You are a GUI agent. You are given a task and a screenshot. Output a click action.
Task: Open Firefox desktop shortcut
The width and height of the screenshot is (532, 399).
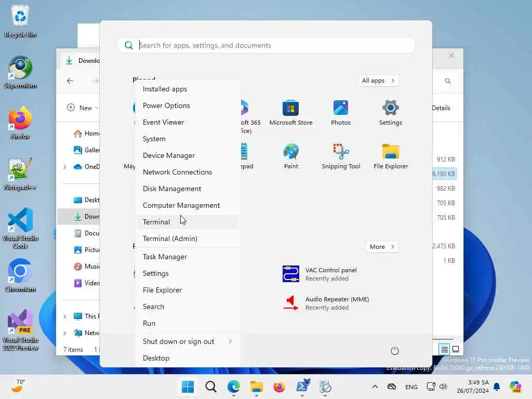click(x=20, y=123)
